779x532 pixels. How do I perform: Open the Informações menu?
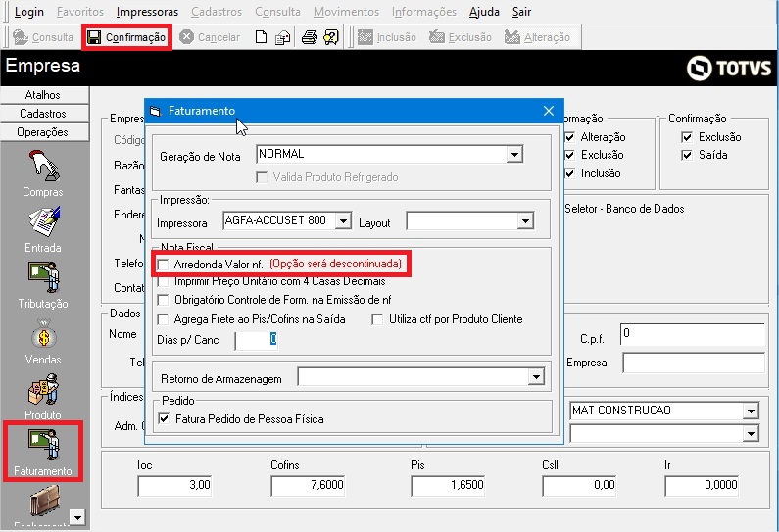pyautogui.click(x=423, y=12)
